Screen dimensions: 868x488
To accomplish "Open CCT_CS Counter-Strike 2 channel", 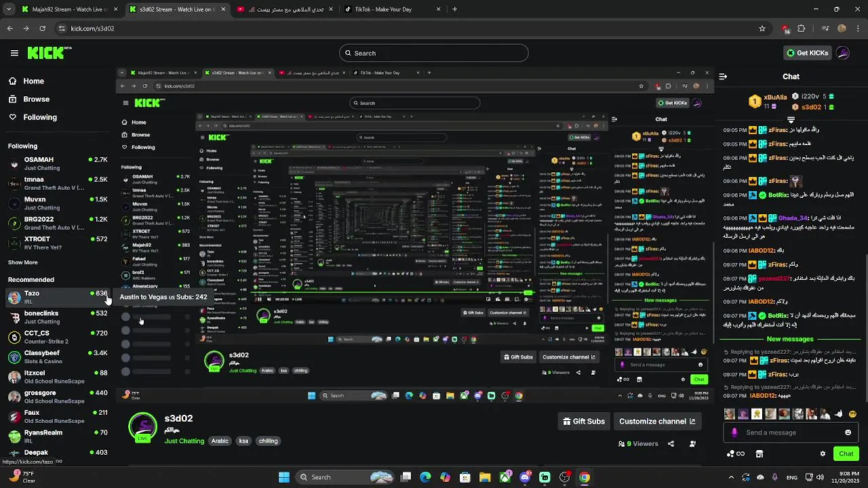I will [x=58, y=337].
